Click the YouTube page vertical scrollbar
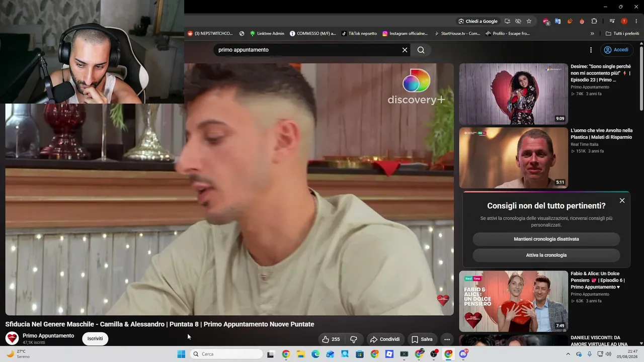644x362 pixels. 641,78
